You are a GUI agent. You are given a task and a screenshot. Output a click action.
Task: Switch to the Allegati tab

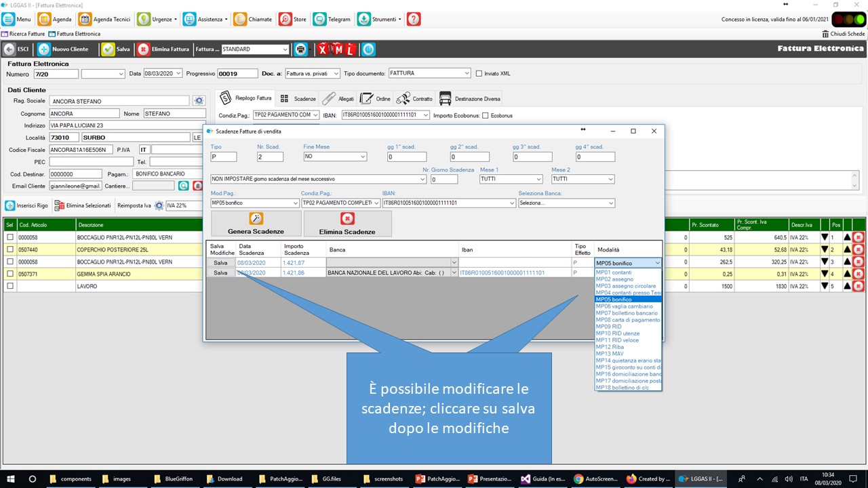(x=338, y=99)
